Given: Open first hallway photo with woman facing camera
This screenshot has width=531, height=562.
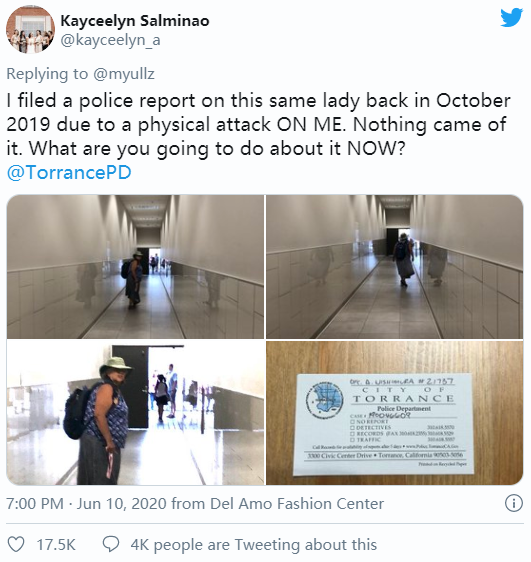Looking at the screenshot, I should [135, 267].
